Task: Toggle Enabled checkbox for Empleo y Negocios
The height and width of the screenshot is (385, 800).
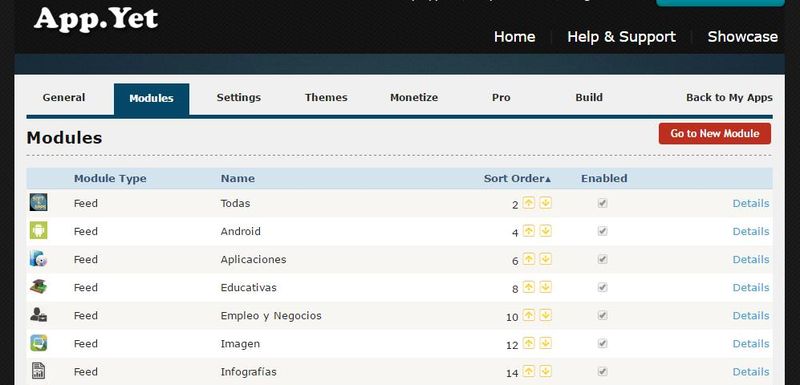Action: coord(603,315)
